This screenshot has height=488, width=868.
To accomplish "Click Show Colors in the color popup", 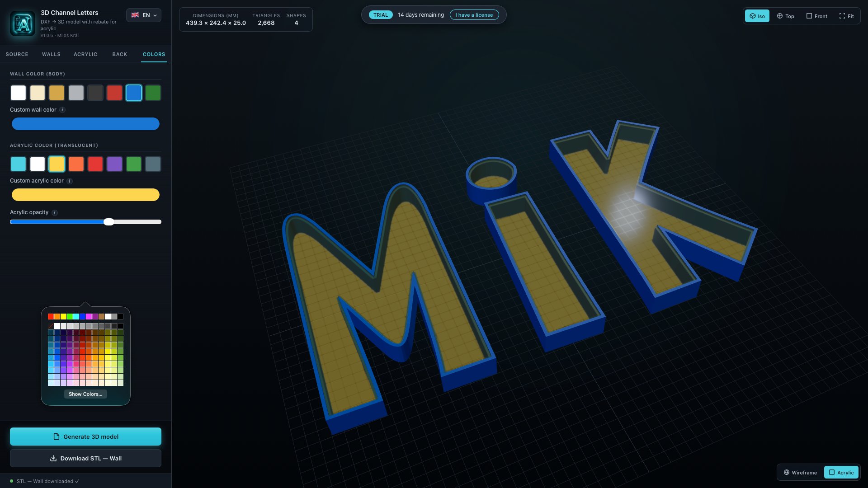I will pos(85,394).
